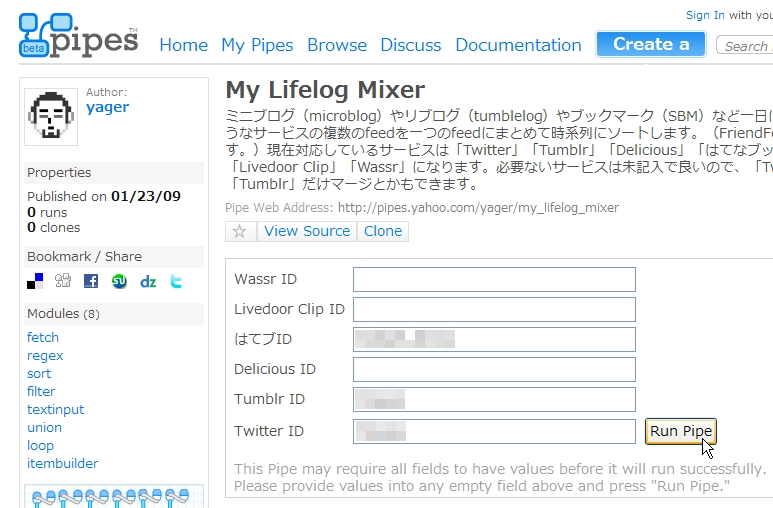Open the textinput module link
This screenshot has width=773, height=508.
pyautogui.click(x=55, y=409)
